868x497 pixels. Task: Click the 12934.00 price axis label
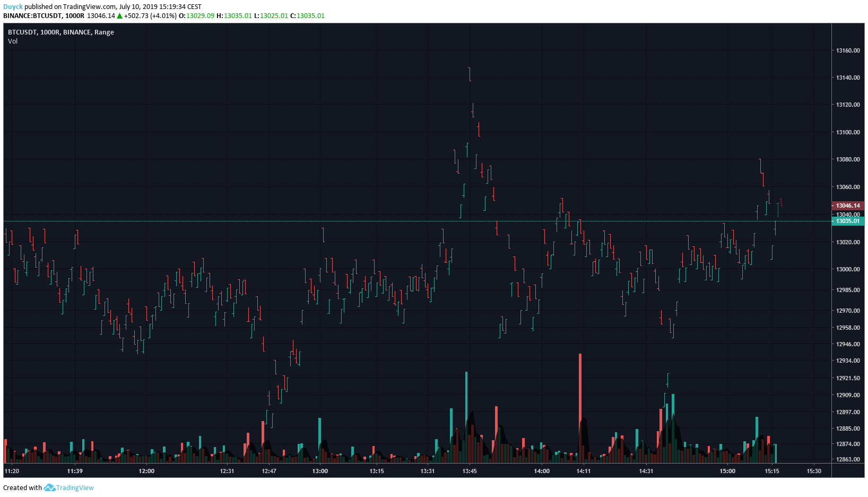pos(848,361)
